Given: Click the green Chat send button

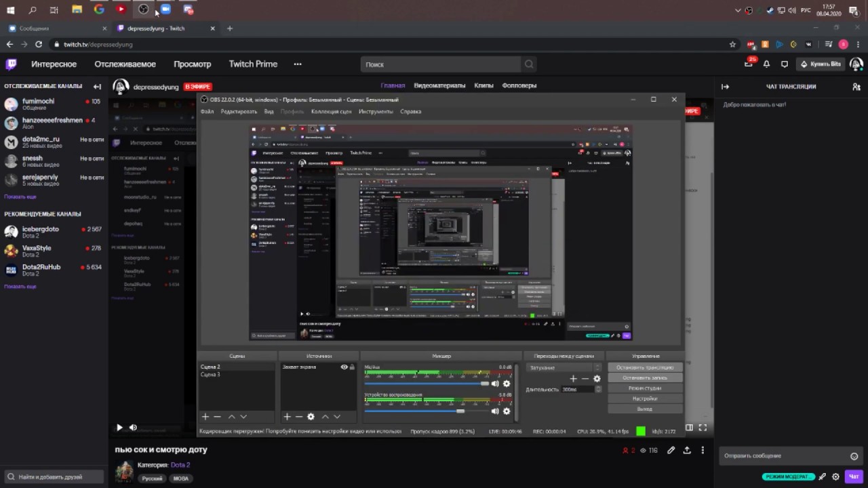Looking at the screenshot, I should (854, 476).
